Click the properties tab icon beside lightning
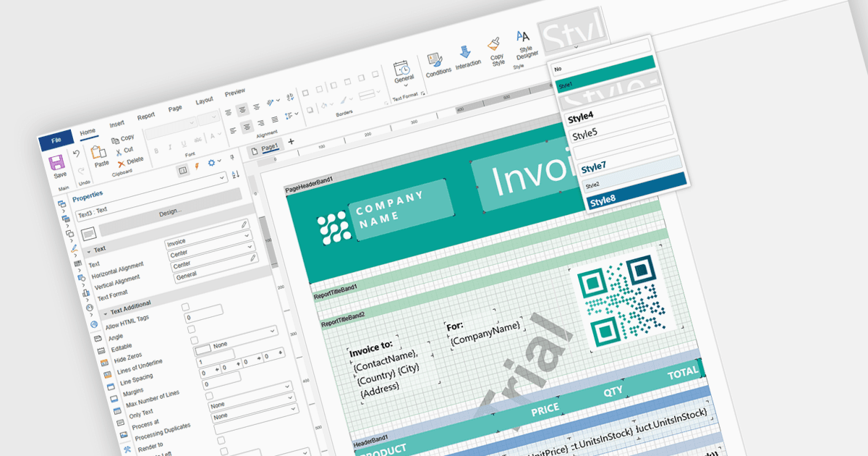 click(182, 169)
